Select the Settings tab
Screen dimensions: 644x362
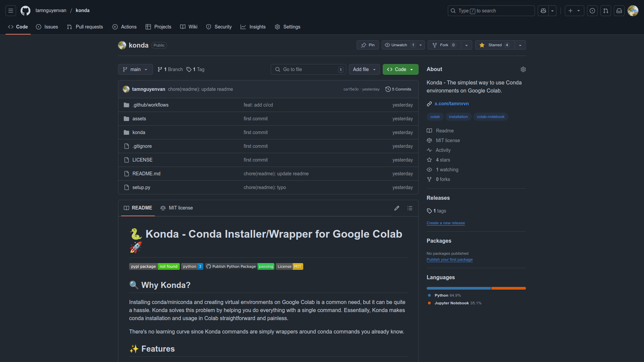tap(287, 27)
